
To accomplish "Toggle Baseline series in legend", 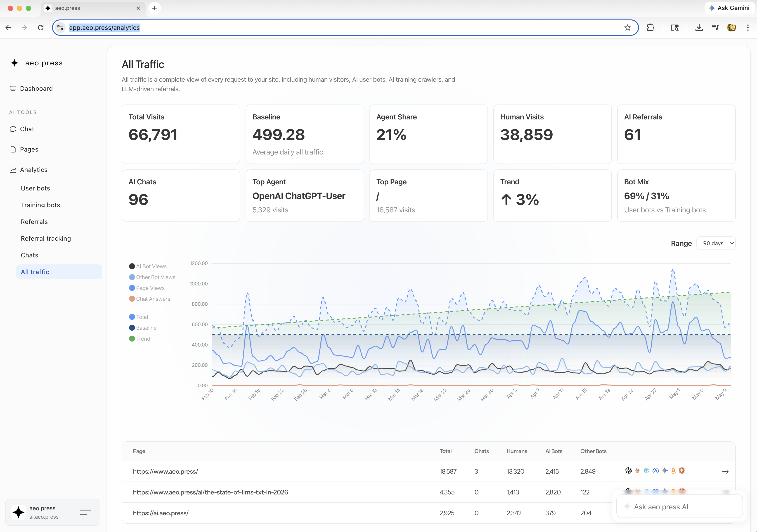I will coord(143,328).
